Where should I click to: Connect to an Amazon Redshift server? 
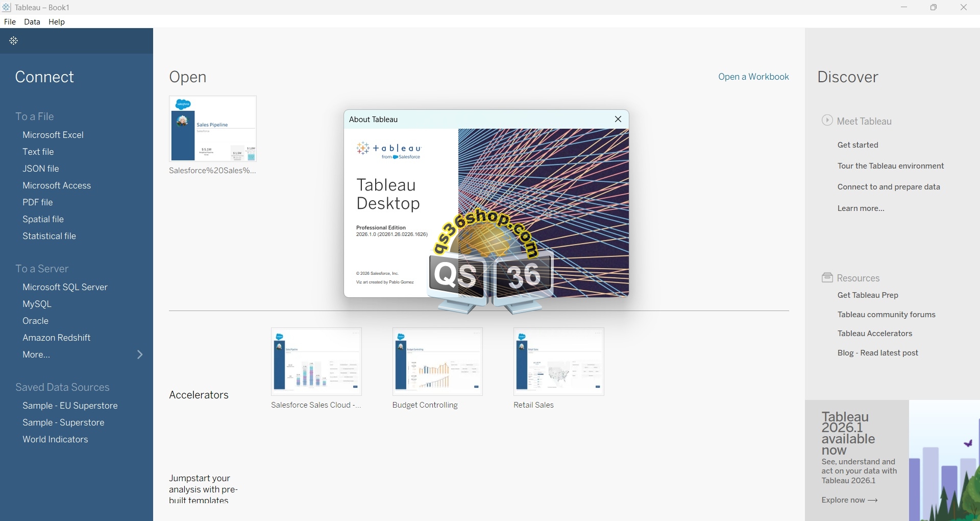coord(56,338)
